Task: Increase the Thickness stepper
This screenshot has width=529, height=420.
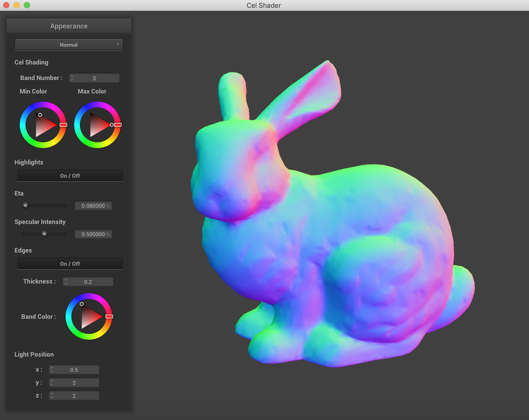Action: (66, 280)
